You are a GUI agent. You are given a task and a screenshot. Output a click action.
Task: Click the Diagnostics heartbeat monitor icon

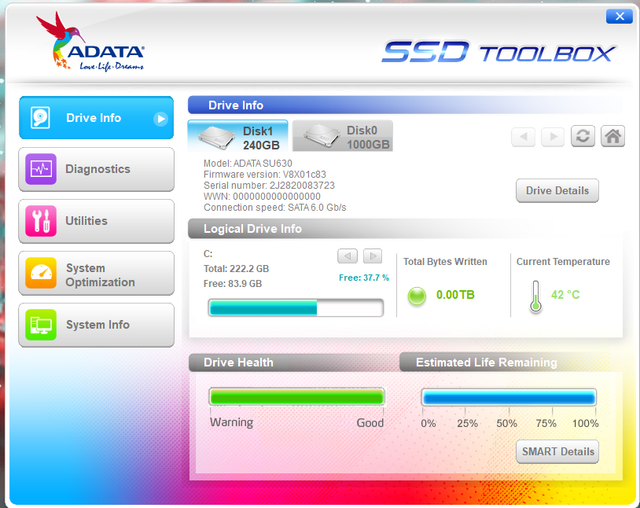41,169
